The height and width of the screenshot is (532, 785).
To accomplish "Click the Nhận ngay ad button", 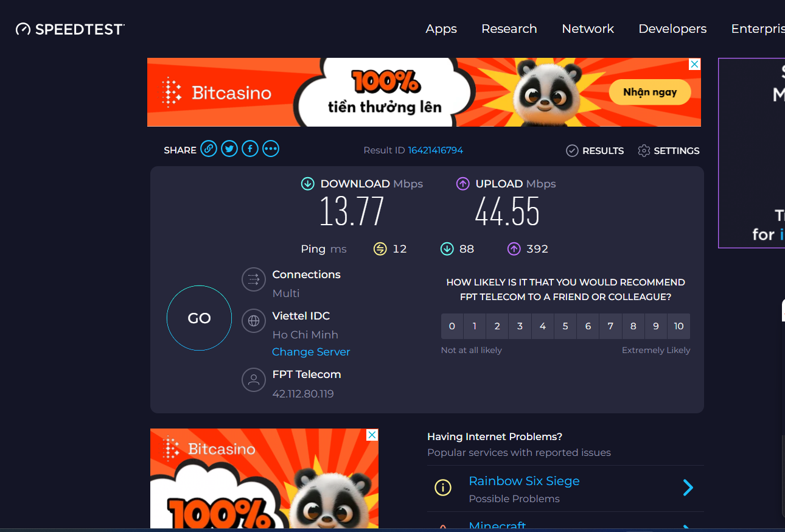I will [650, 93].
